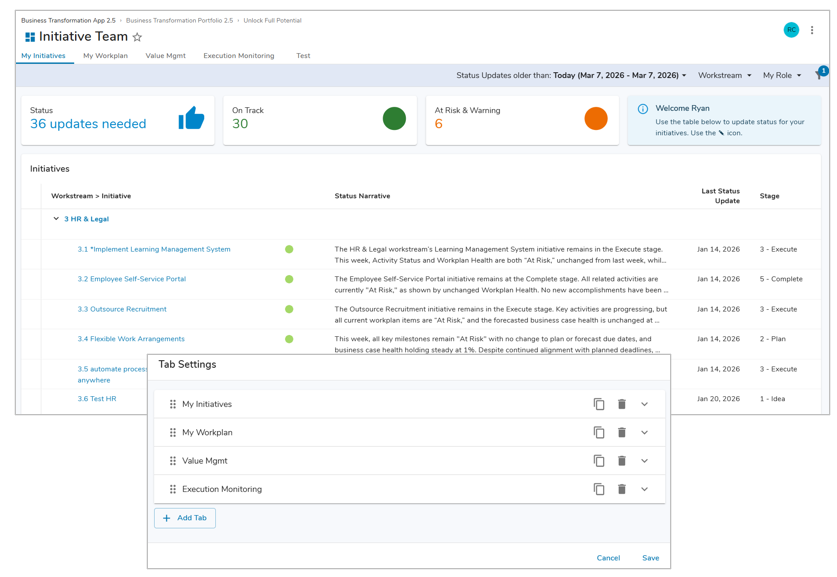The image size is (837, 577).
Task: Click the Status thumbs-up icon
Action: [x=191, y=119]
